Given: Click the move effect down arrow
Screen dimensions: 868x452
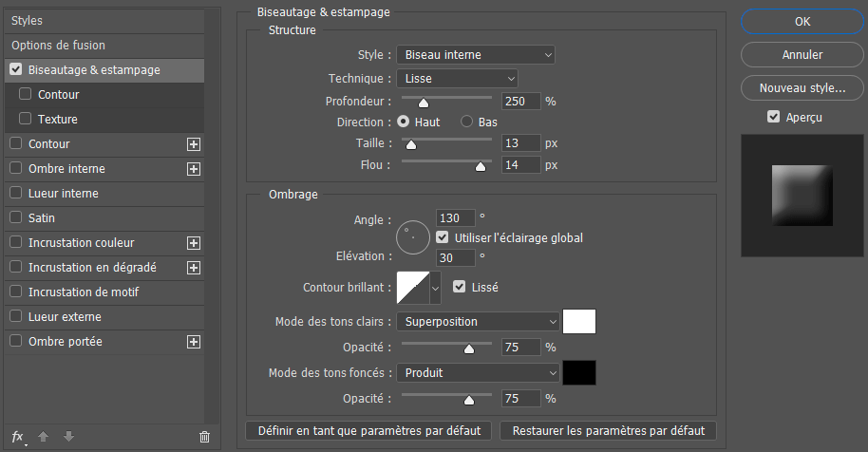Looking at the screenshot, I should pos(67,437).
